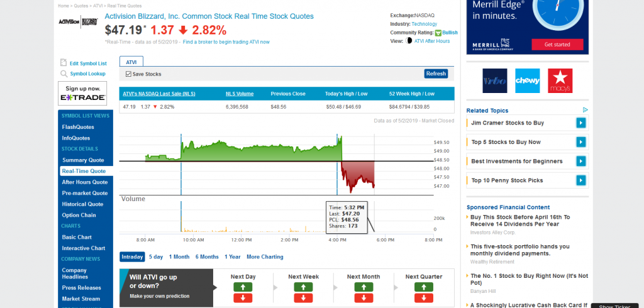Open five-stock portfolio dividend article
The width and height of the screenshot is (644, 308).
click(520, 250)
